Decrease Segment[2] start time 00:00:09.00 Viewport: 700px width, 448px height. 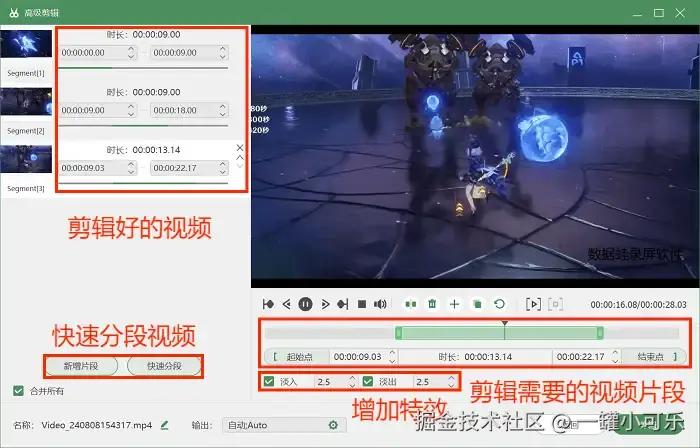pyautogui.click(x=131, y=114)
